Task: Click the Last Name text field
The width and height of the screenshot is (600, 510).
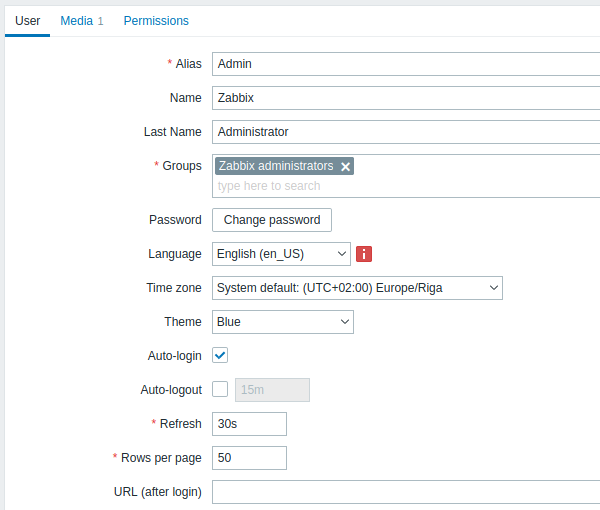Action: click(x=405, y=132)
